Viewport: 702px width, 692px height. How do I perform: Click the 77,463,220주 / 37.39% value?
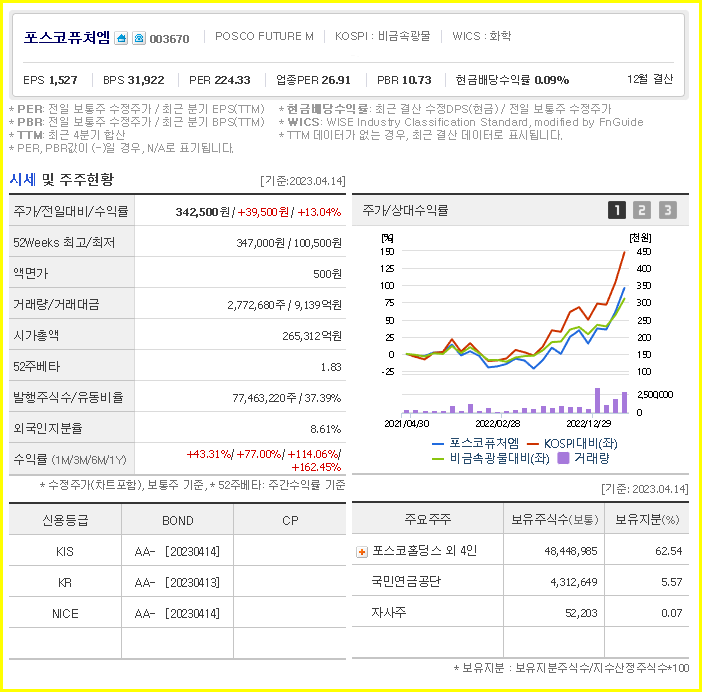(x=287, y=398)
